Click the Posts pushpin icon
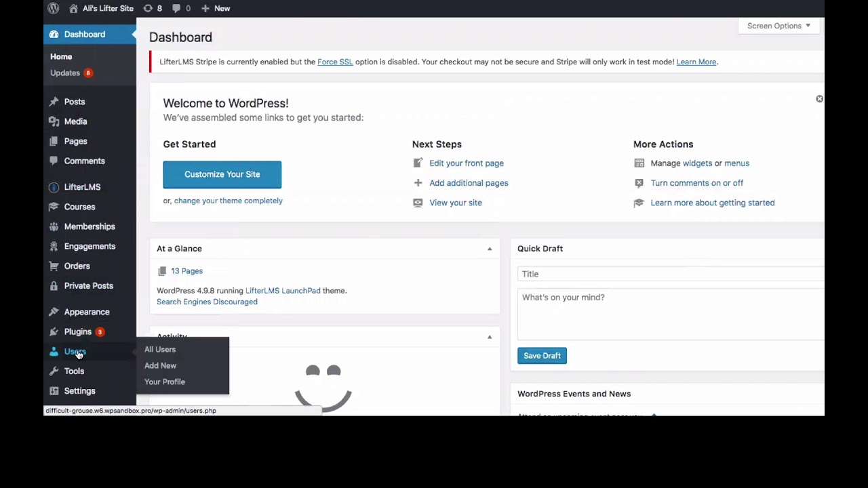 point(54,102)
